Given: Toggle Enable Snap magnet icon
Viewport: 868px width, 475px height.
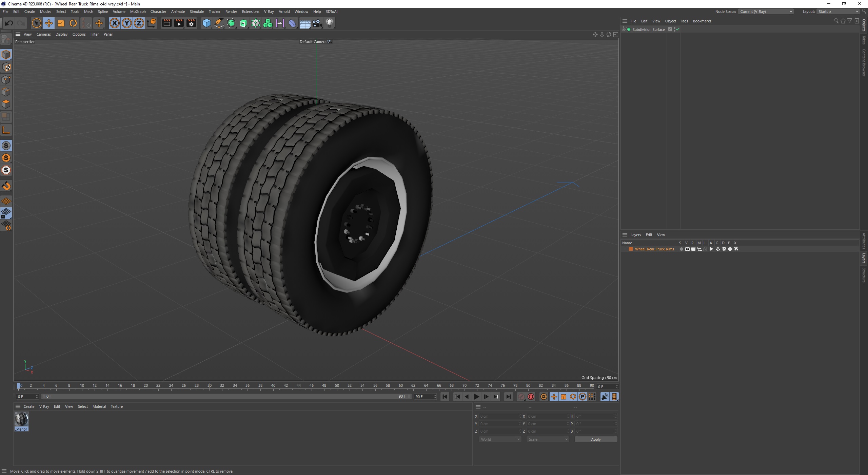Looking at the screenshot, I should coord(6,186).
